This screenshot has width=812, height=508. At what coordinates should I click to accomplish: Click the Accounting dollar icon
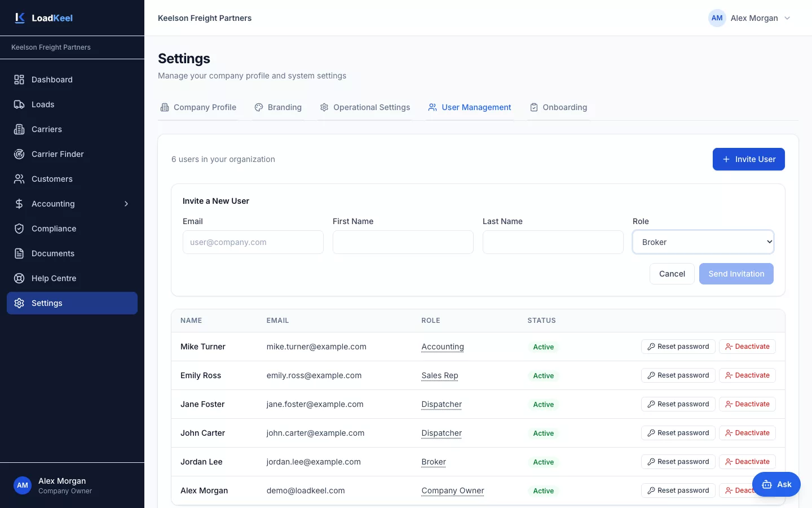[19, 204]
